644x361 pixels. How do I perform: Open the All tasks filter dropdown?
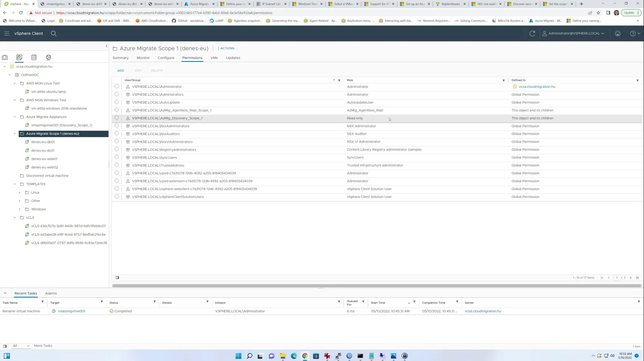pyautogui.click(x=21, y=346)
